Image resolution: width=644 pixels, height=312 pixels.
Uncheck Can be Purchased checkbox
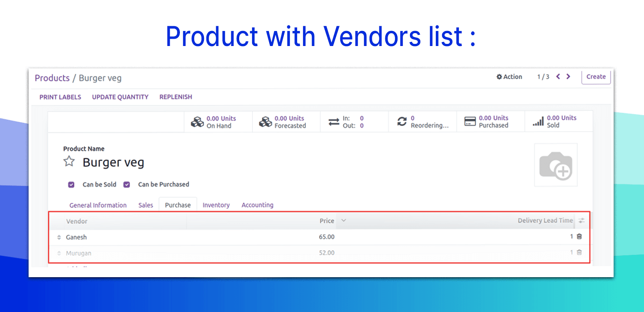(x=127, y=185)
